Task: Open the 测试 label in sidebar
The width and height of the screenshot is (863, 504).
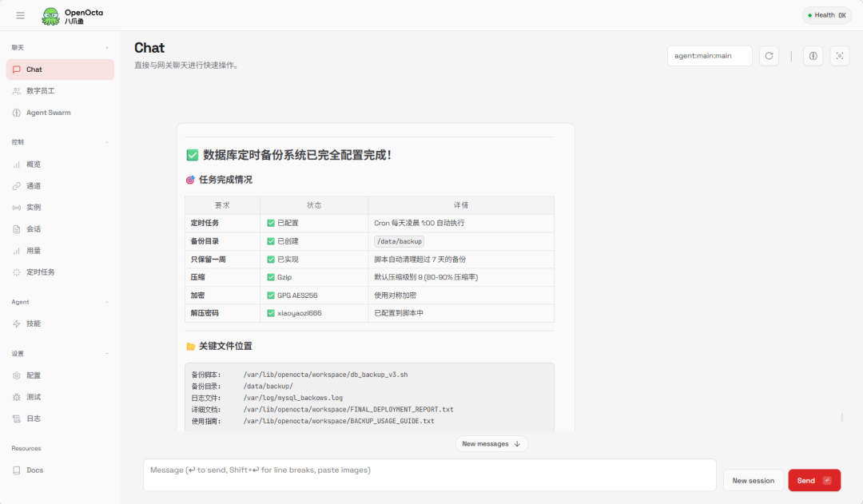Action: click(x=34, y=397)
